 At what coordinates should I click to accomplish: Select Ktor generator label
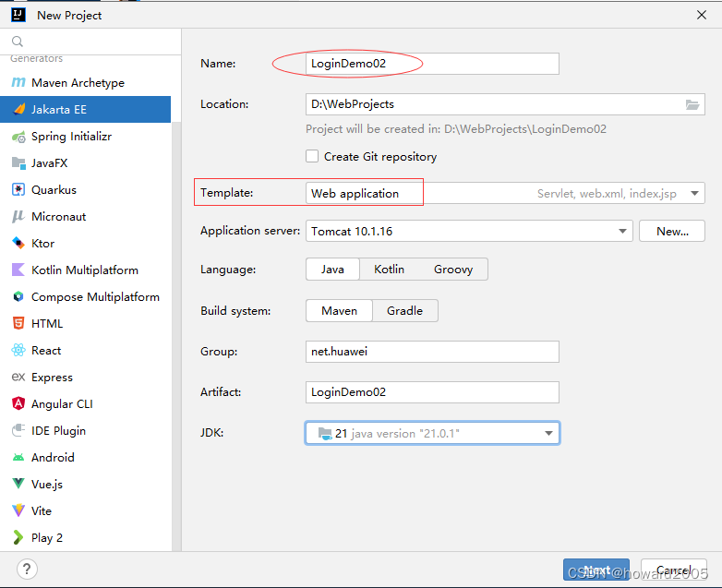42,243
